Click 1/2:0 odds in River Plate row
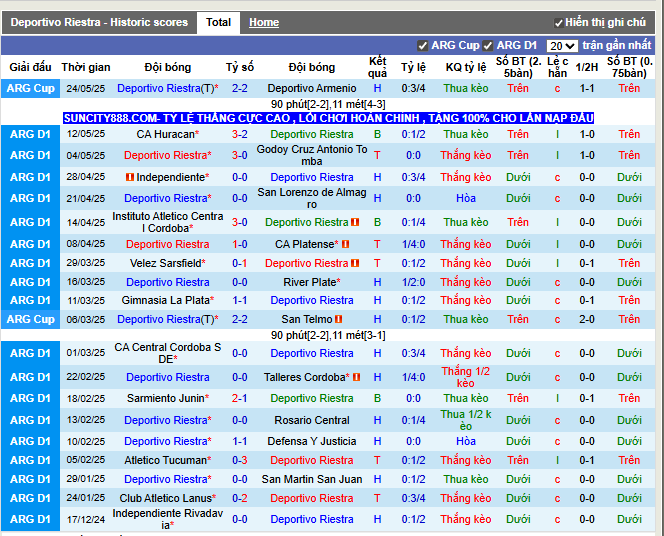The width and height of the screenshot is (664, 536). (413, 282)
